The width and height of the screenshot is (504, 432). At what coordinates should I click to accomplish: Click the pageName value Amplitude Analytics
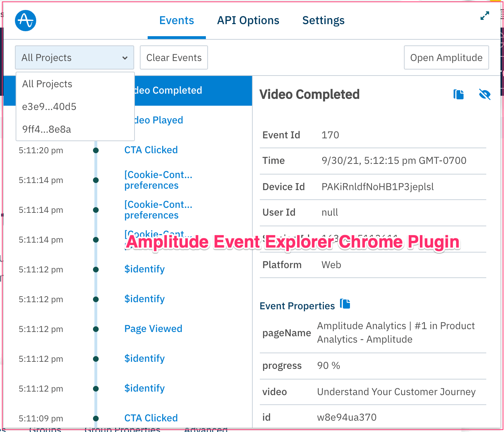(x=396, y=333)
